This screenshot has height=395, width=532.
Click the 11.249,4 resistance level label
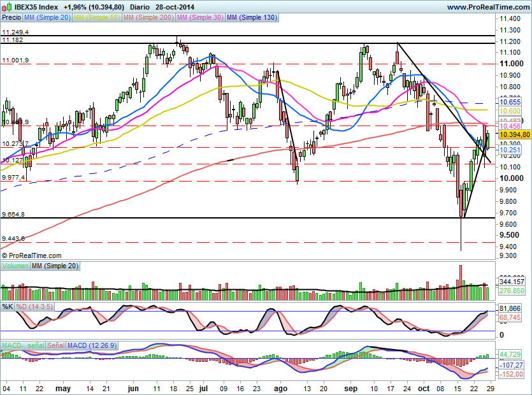15,32
